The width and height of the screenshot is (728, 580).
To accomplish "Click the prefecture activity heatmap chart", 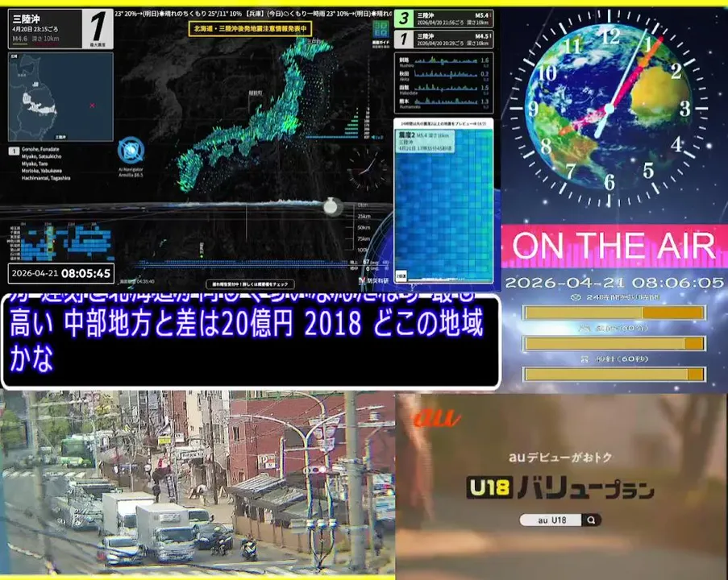I will [x=61, y=242].
